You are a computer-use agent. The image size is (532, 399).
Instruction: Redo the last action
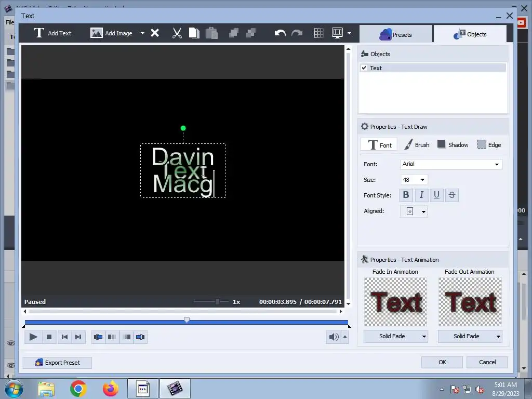click(x=297, y=33)
